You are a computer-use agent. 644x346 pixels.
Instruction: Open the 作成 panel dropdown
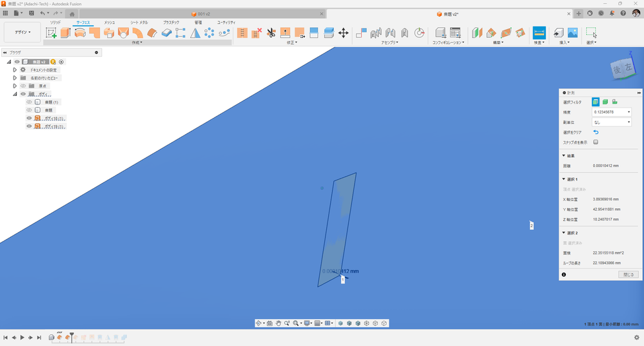coord(137,43)
